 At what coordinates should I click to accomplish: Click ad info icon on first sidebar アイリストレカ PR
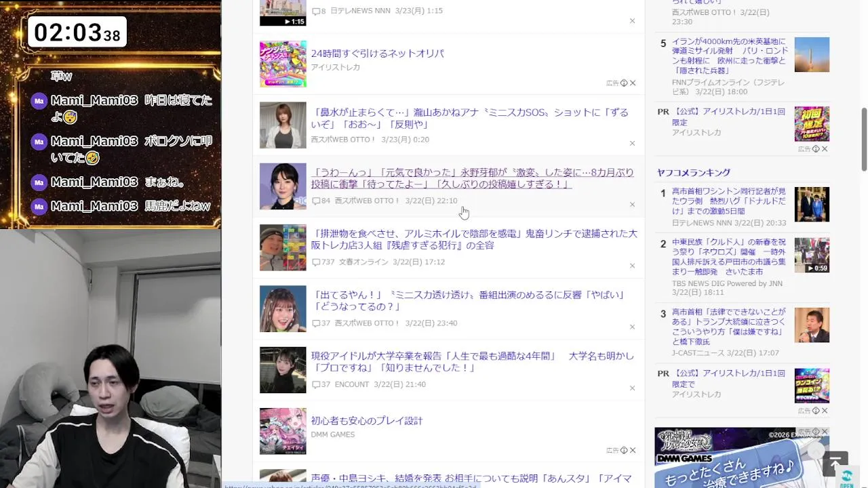tap(816, 148)
